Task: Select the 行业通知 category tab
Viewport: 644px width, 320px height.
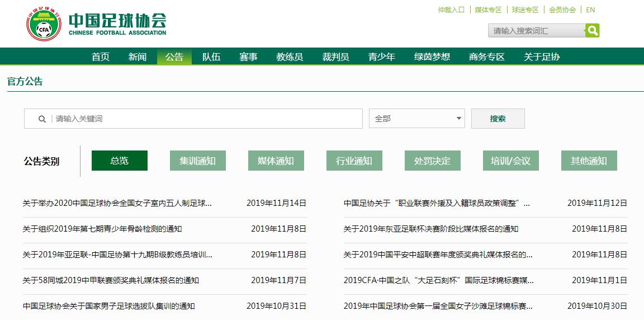Action: 354,161
